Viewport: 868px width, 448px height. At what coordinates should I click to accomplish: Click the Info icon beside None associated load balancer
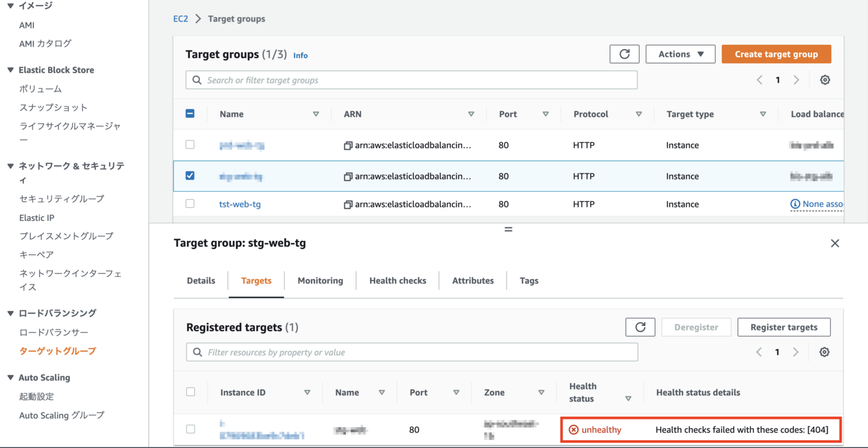[x=796, y=204]
